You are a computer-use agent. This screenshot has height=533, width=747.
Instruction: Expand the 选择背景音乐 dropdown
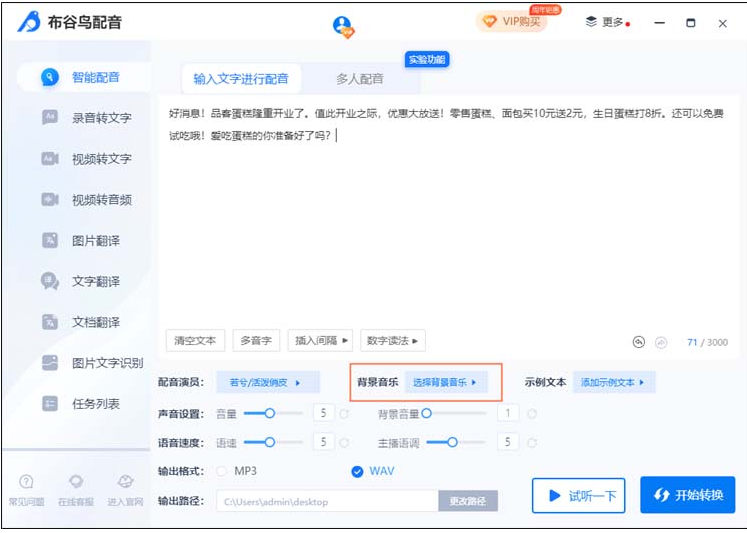[445, 382]
